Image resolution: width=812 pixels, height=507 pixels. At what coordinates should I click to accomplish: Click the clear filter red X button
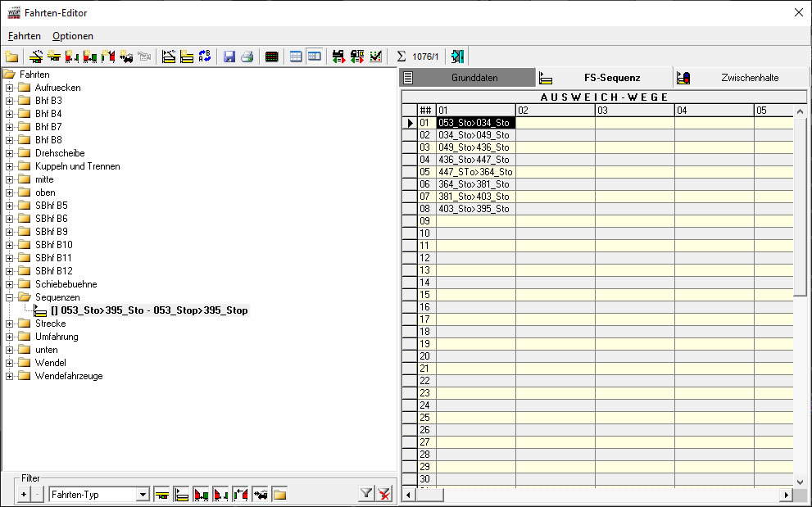coord(384,494)
